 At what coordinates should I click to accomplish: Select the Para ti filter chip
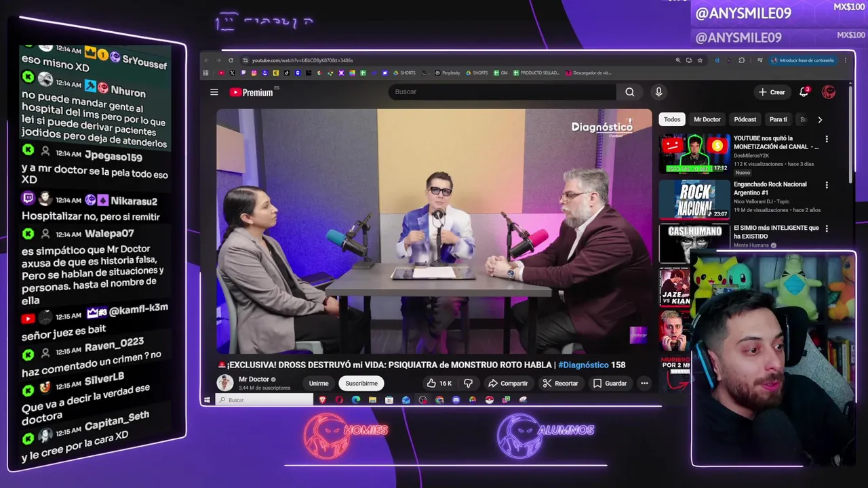coord(778,119)
